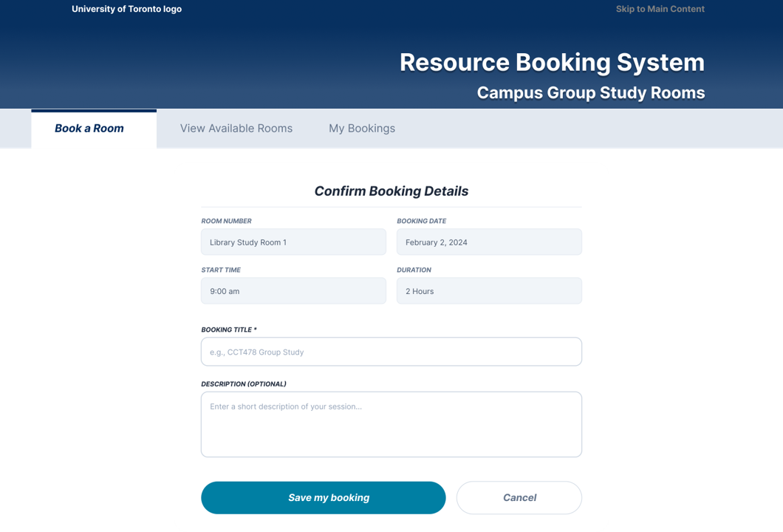Click the Resource Booking System heading
The height and width of the screenshot is (532, 783).
click(x=552, y=62)
